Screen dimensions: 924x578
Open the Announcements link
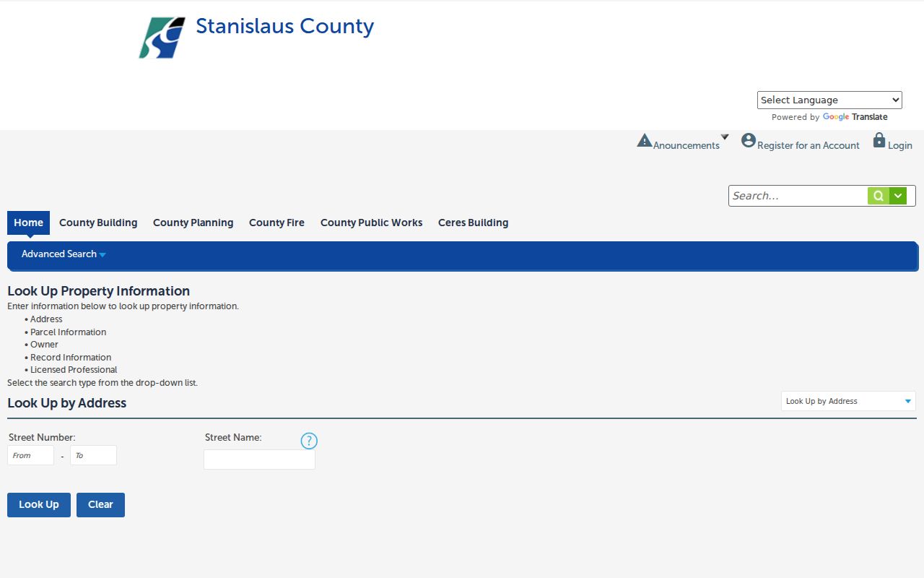pyautogui.click(x=687, y=145)
